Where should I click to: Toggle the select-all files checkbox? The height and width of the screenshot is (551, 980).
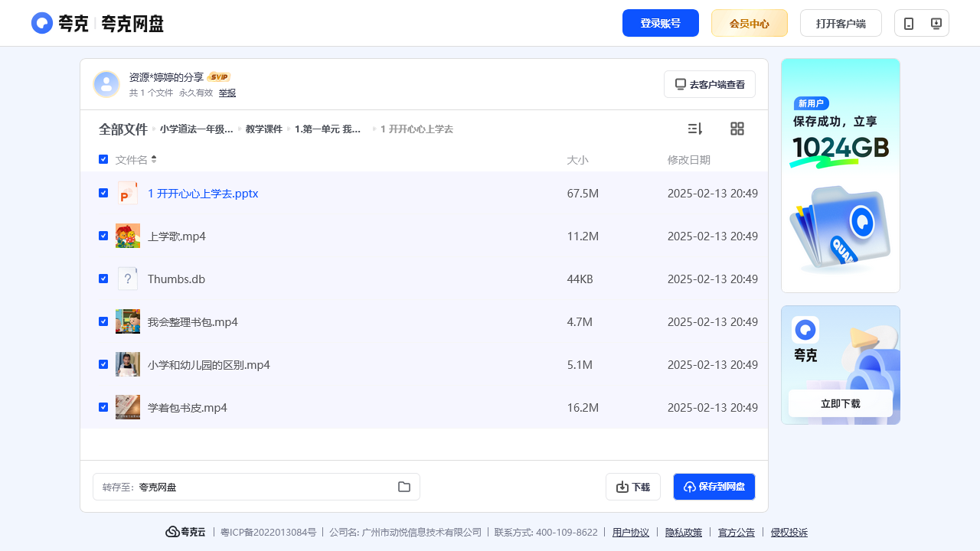coord(103,159)
